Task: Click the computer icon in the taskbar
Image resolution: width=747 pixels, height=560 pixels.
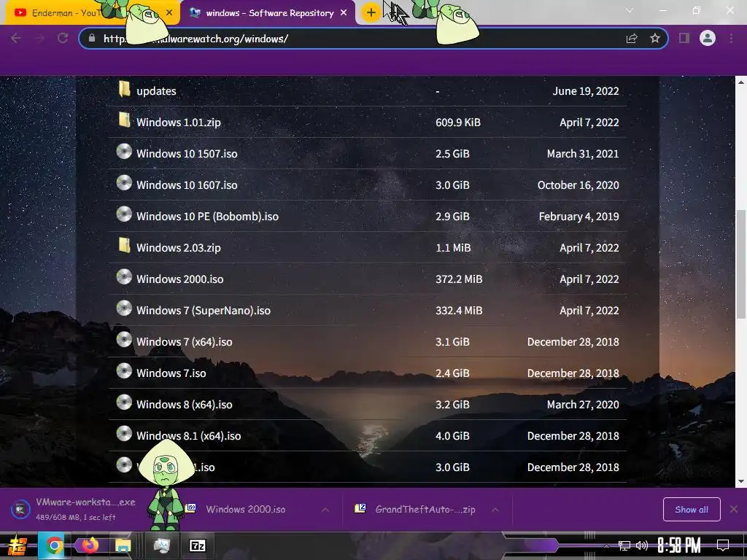Action: click(161, 545)
